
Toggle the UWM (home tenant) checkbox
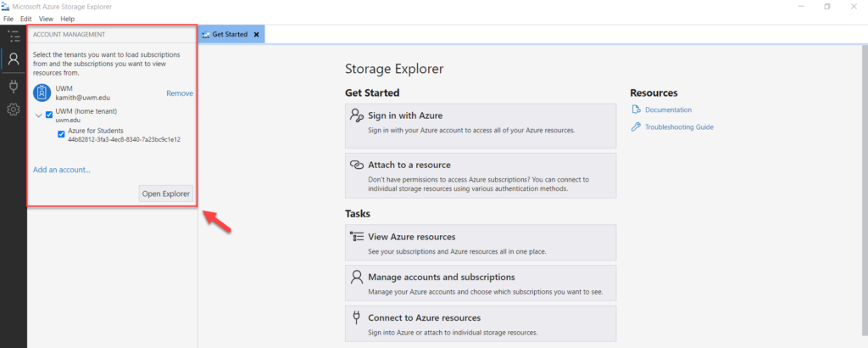pos(49,115)
